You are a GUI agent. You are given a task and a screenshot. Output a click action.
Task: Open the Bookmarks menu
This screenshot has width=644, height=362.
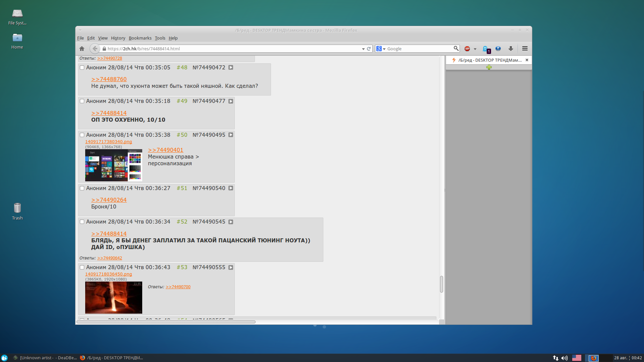point(140,38)
